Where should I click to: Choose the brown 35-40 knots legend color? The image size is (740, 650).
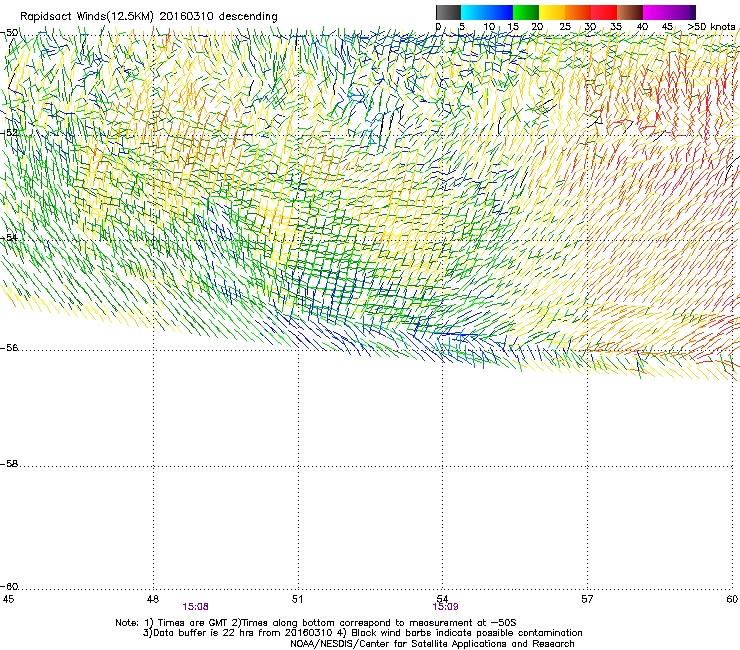(x=630, y=12)
